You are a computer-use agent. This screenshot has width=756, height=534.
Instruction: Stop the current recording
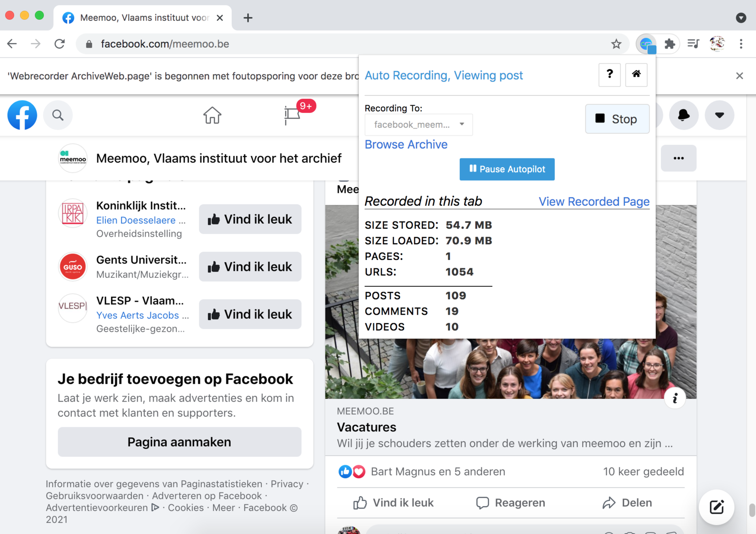coord(617,119)
